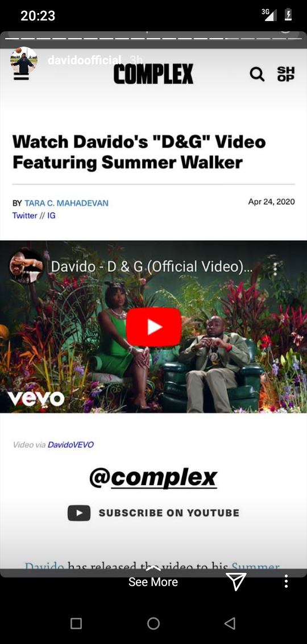Open the Complex hamburger menu
Viewport: 307px width, 644px height.
(x=22, y=77)
